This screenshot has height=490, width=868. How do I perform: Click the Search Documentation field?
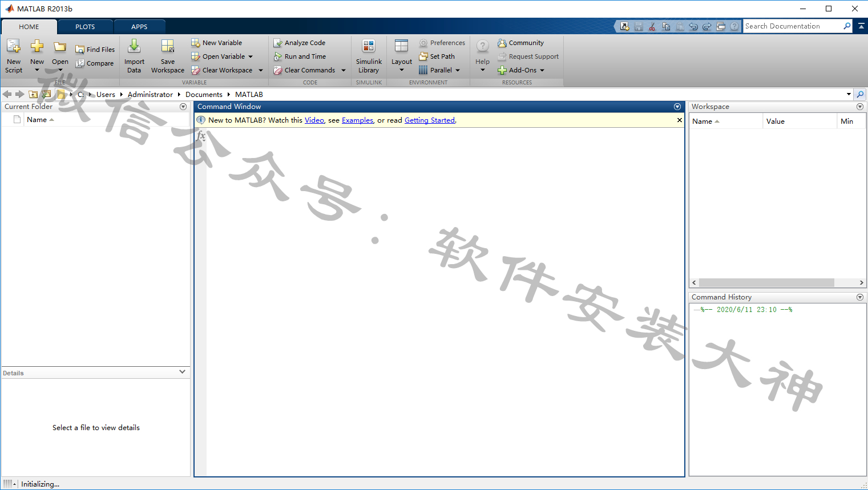coord(793,26)
